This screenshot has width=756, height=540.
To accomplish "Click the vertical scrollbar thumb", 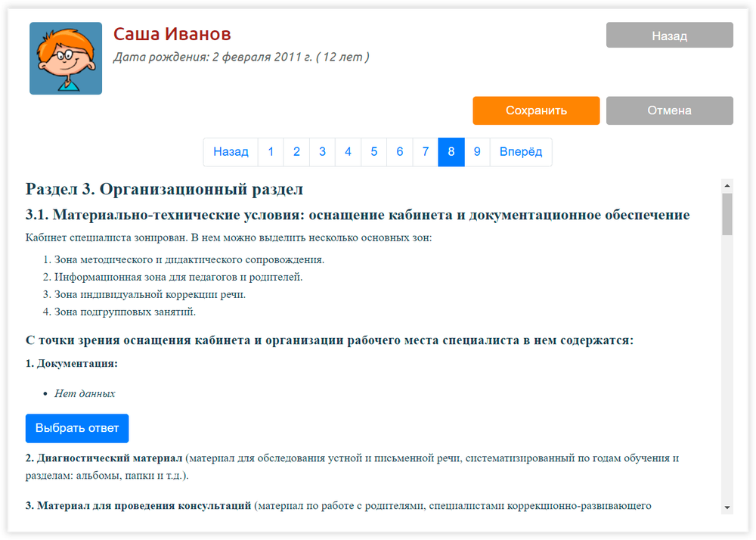I will point(727,214).
